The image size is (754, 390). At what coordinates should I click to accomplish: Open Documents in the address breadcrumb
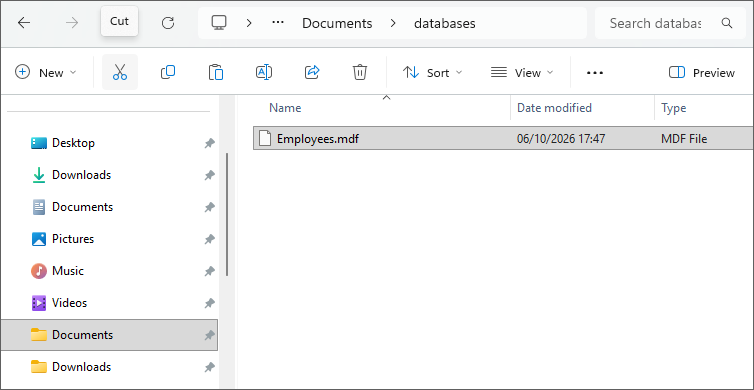pos(337,23)
